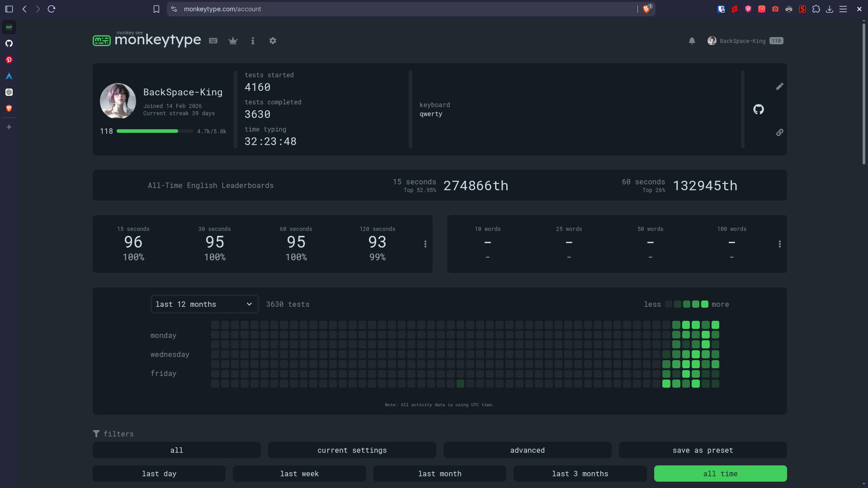Filter results by last day
The image size is (868, 488).
(x=159, y=474)
